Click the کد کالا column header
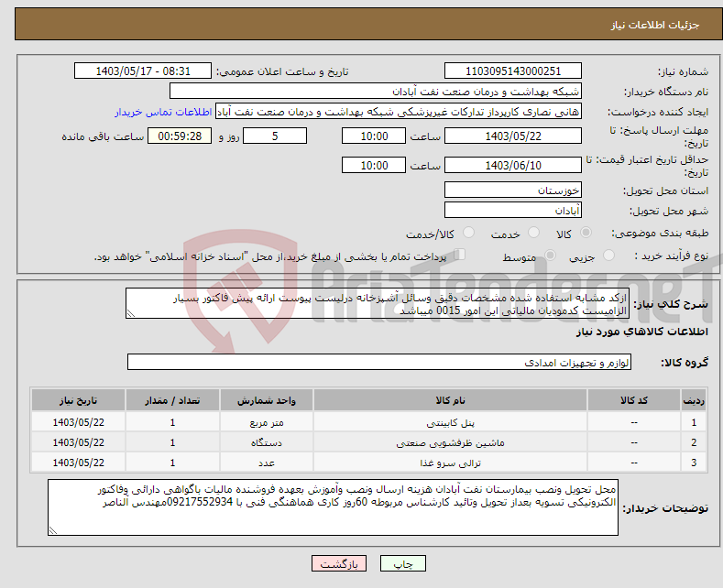The image size is (723, 588). click(x=634, y=400)
